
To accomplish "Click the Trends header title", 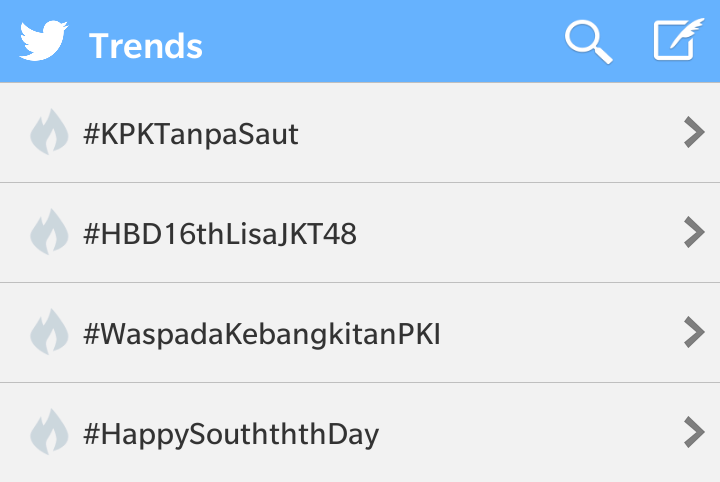I will click(146, 46).
